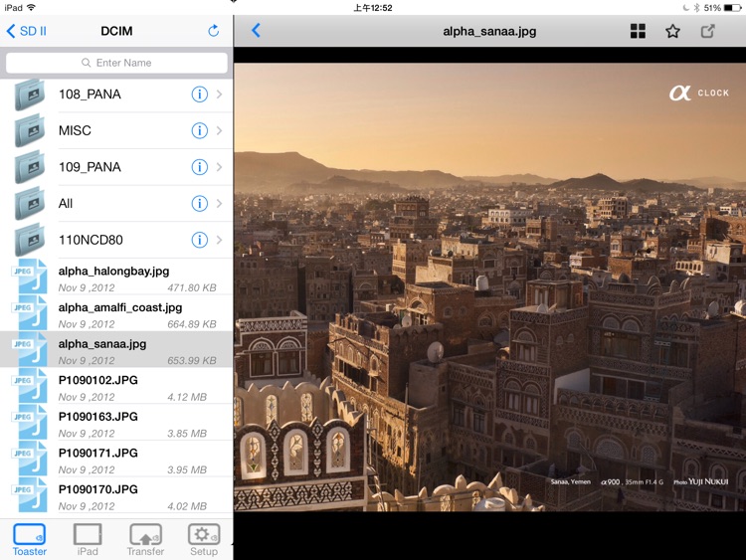Open the 110NCD80 folder

[x=116, y=240]
